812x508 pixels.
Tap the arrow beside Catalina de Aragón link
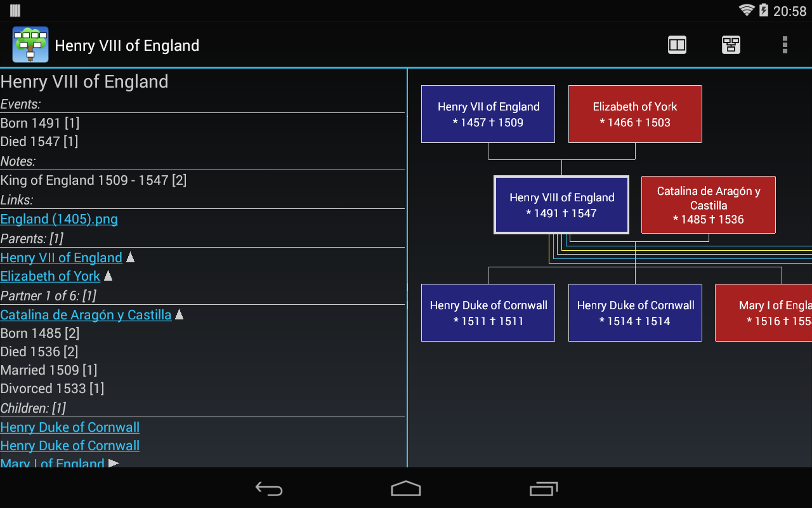coord(179,314)
